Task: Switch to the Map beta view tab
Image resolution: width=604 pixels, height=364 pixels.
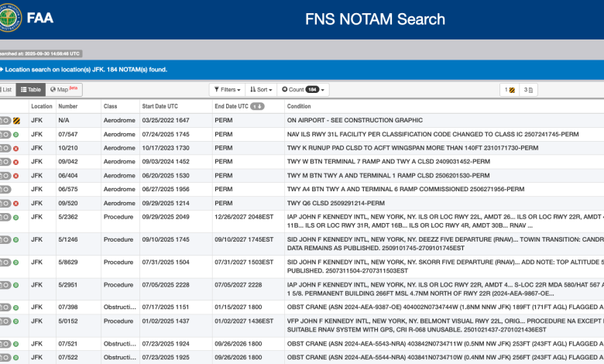Action: (x=63, y=90)
